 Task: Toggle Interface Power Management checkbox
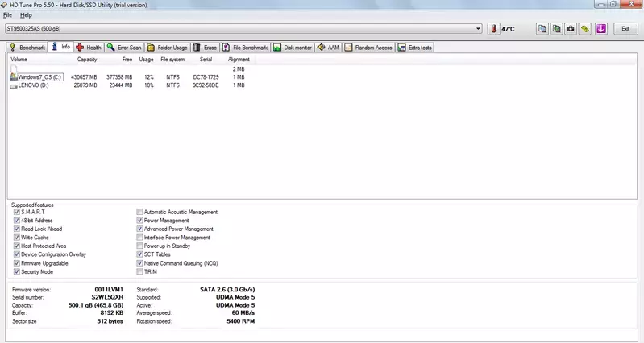tap(139, 238)
